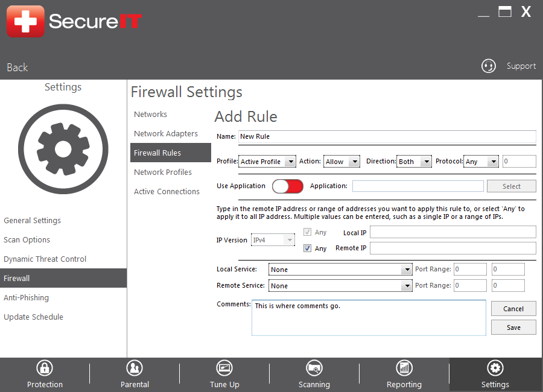Open the IP Version dropdown
Image resolution: width=543 pixels, height=392 pixels.
click(273, 240)
